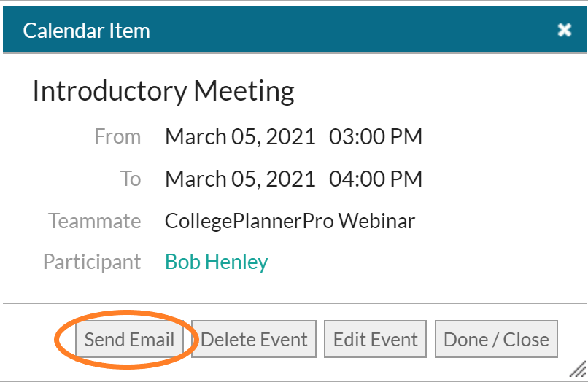
Task: Select the CollegePlannerPro Webinar teammate value
Action: coord(290,221)
